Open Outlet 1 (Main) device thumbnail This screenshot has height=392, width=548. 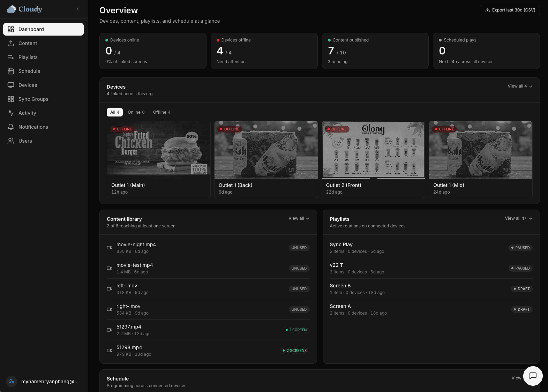[x=159, y=150]
